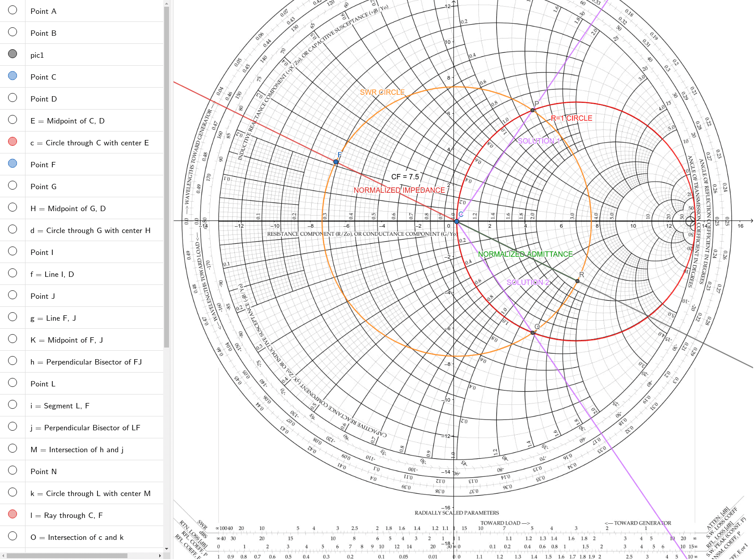
Task: Select the 'f = Line I, D' entry text
Action: (x=52, y=274)
